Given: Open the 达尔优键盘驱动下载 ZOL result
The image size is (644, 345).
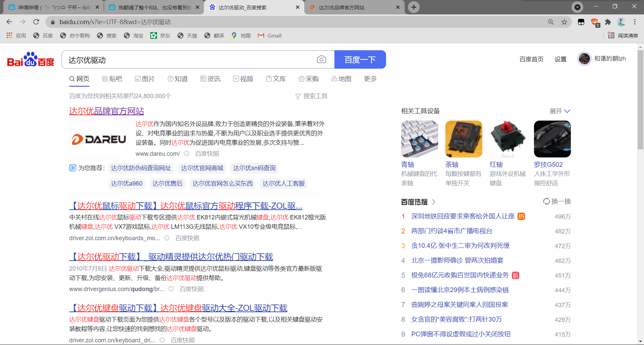Looking at the screenshot, I should (x=178, y=308).
